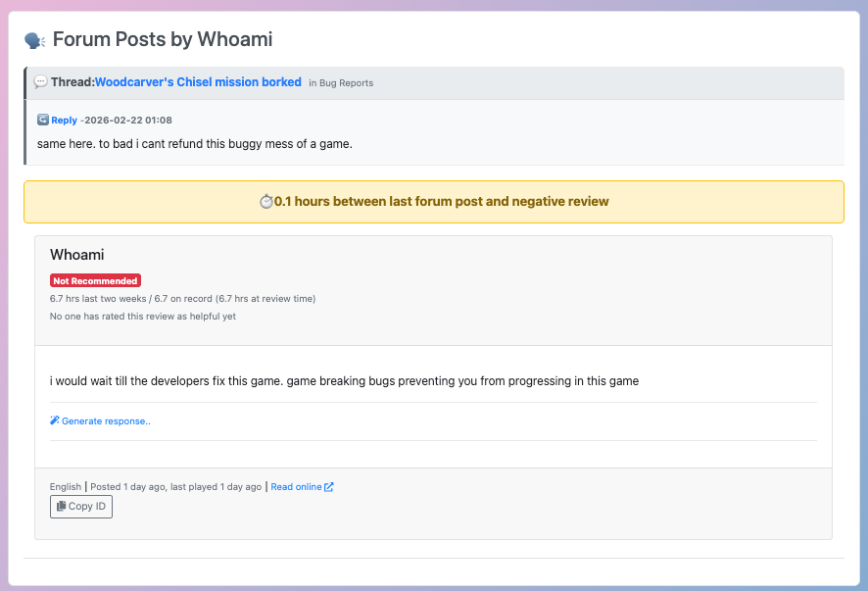
Task: Open the Read online review link
Action: click(x=296, y=487)
